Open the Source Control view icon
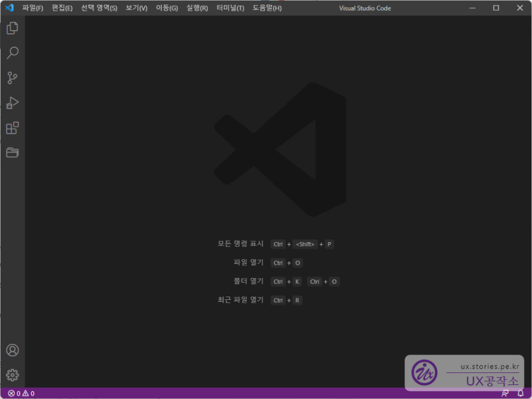This screenshot has height=399, width=532. [12, 78]
